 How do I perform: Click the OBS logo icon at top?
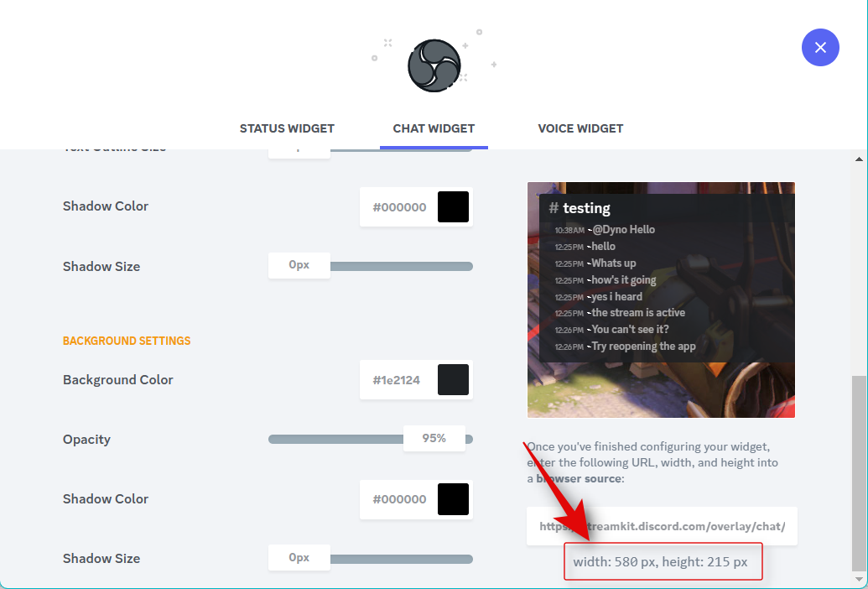click(434, 65)
